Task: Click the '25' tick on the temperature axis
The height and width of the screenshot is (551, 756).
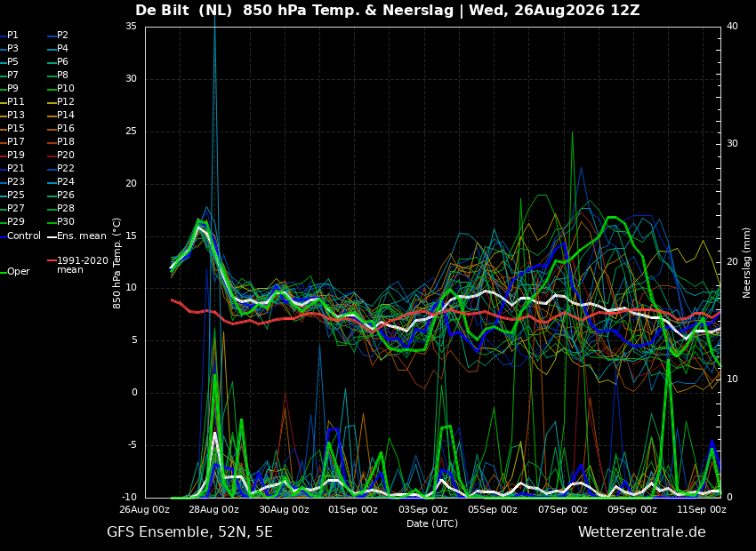Action: [131, 131]
